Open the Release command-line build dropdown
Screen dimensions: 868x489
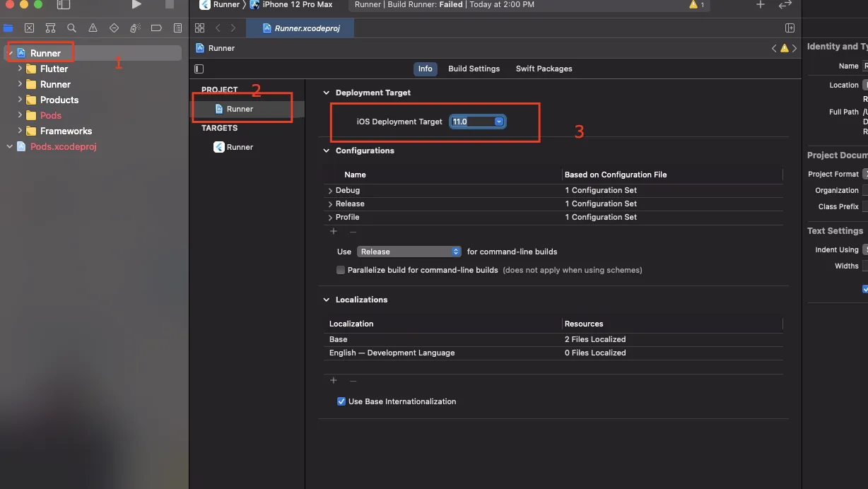(x=409, y=252)
